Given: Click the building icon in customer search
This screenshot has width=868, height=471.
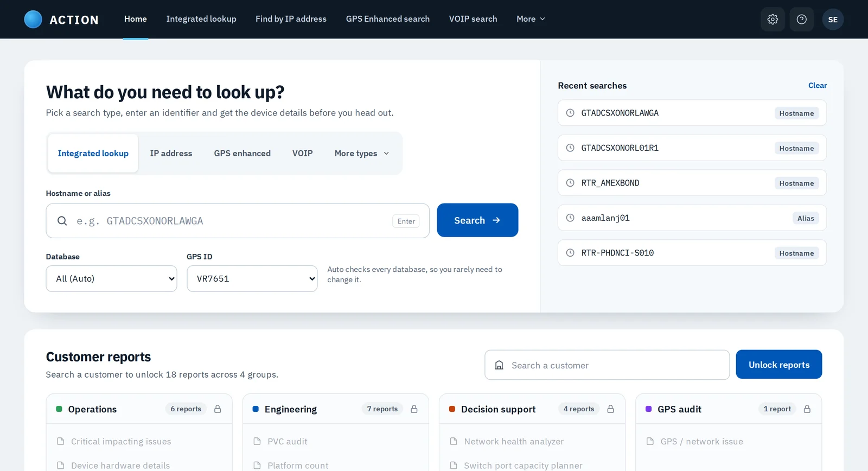Looking at the screenshot, I should click(x=499, y=365).
